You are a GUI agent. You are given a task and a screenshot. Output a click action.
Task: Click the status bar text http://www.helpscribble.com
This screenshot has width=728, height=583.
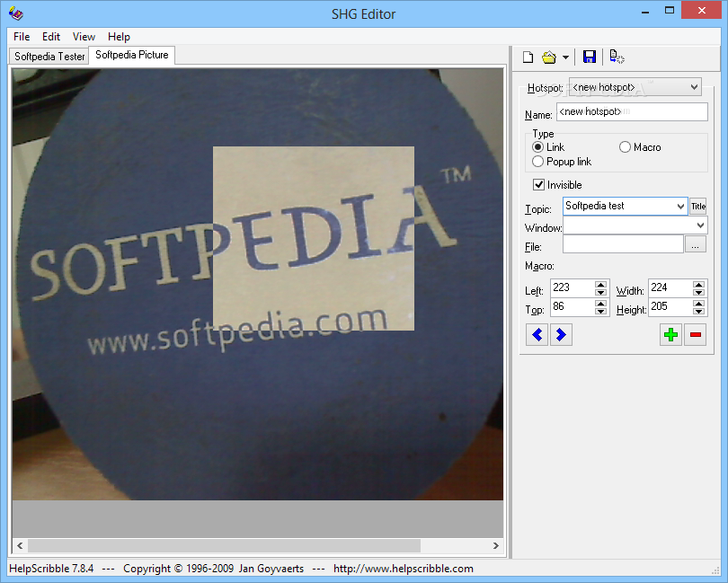point(403,569)
